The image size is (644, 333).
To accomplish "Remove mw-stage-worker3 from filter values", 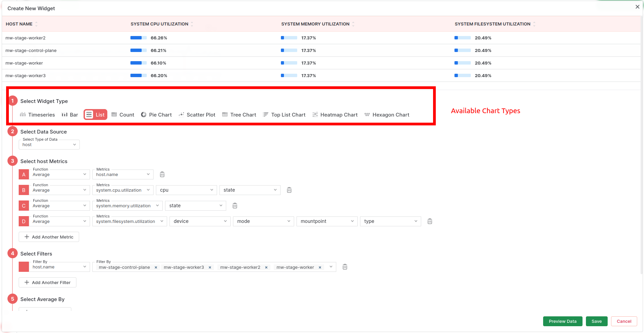I will tap(210, 267).
